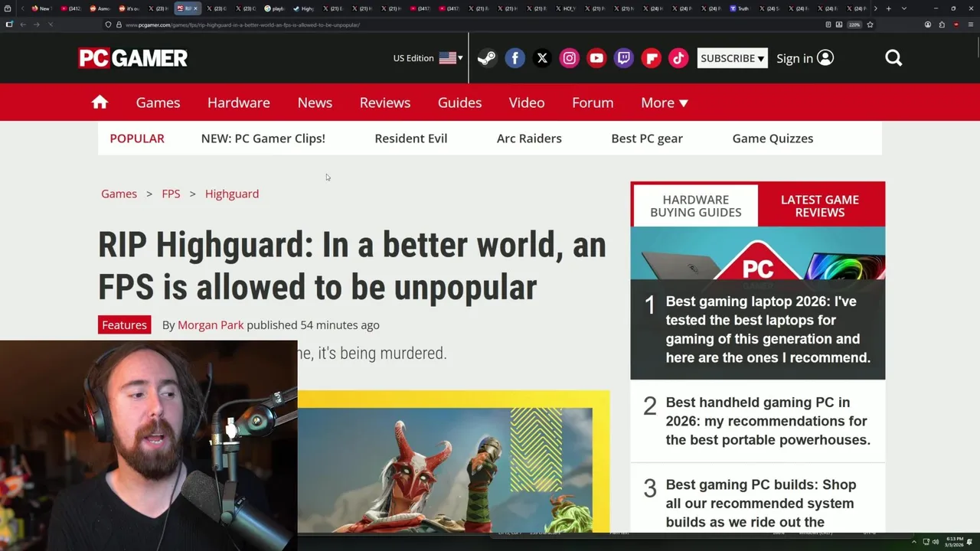Screen dimensions: 980x551
Task: Open PC Gamer's Flipboard icon
Action: click(652, 58)
